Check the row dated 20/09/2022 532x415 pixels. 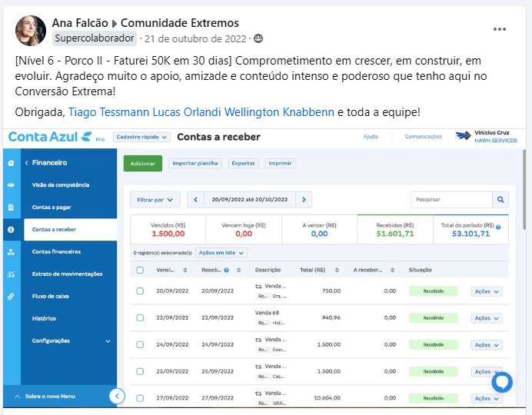tap(140, 291)
